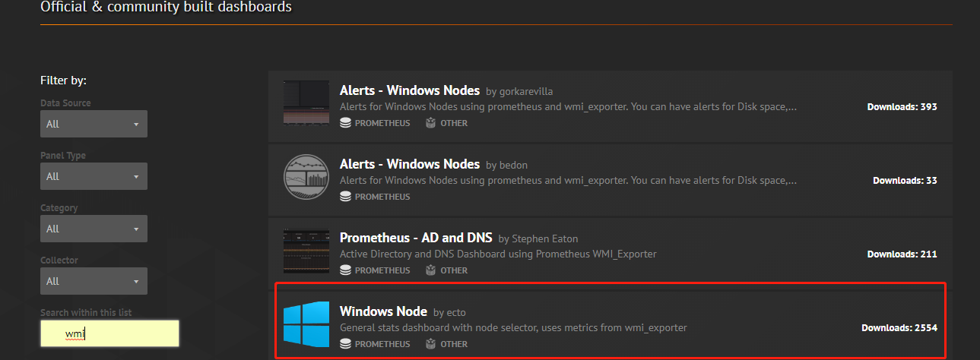Click the bedon dashboard round graph icon
Viewport: 980px width, 360px height.
coord(306,176)
